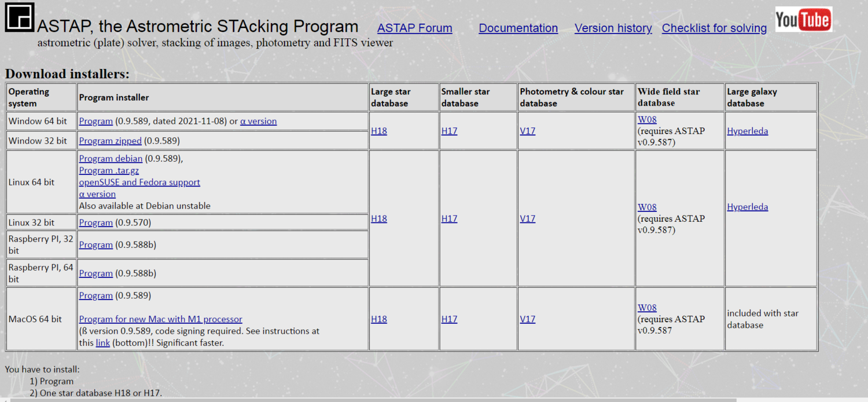The image size is (868, 402).
Task: Open the Version history link
Action: [x=613, y=28]
